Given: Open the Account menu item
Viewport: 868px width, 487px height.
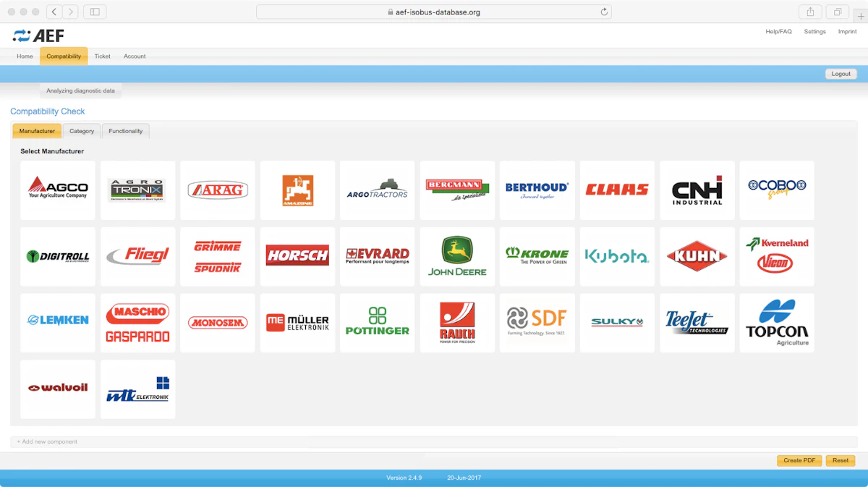Looking at the screenshot, I should 135,56.
